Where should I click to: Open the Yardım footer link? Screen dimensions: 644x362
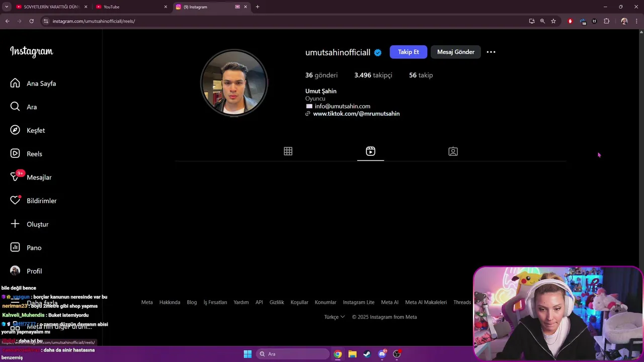coord(241,302)
